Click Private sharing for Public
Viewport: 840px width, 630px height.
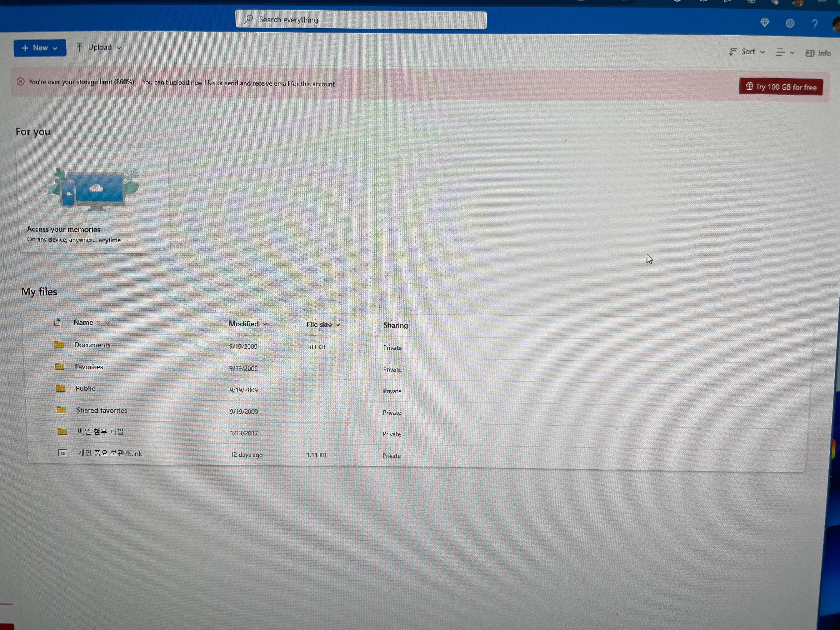(x=392, y=391)
